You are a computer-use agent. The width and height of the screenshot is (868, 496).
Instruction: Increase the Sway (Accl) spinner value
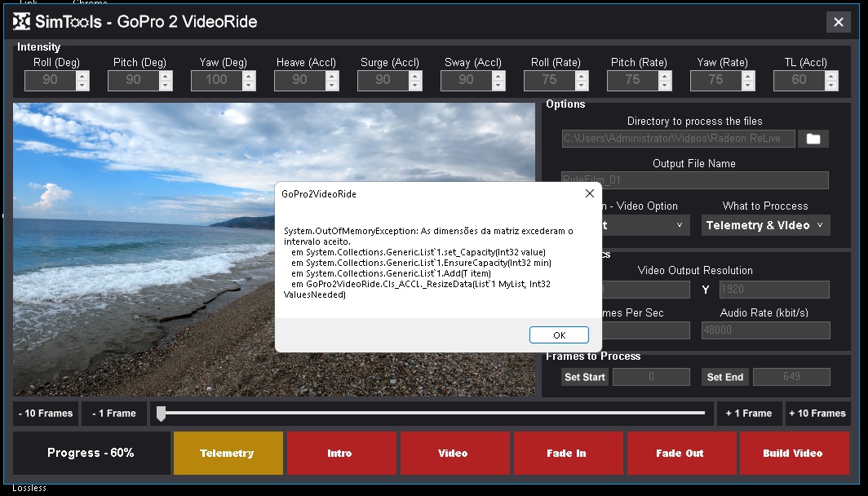(x=498, y=76)
